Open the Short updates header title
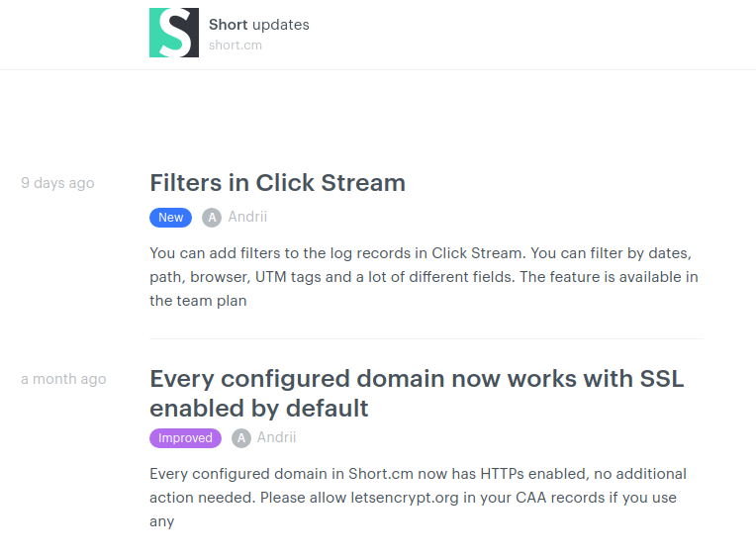Image resolution: width=756 pixels, height=559 pixels. coord(259,25)
